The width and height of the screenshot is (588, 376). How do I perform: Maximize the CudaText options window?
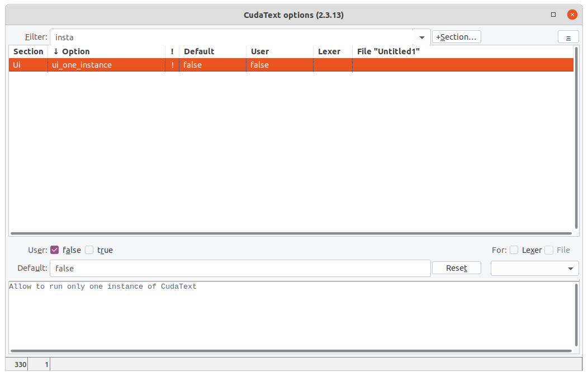click(x=553, y=15)
